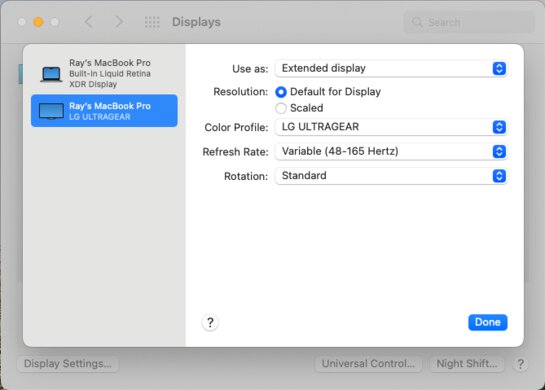This screenshot has width=545, height=390.
Task: Click the "Refresh Rate:" label
Action: tap(235, 152)
